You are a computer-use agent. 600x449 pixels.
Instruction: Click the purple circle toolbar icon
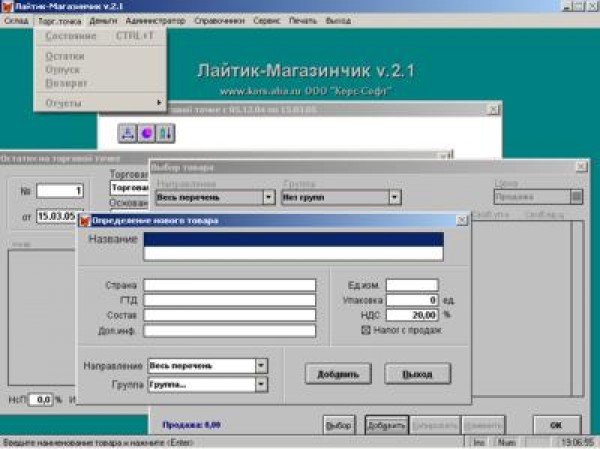(x=146, y=132)
